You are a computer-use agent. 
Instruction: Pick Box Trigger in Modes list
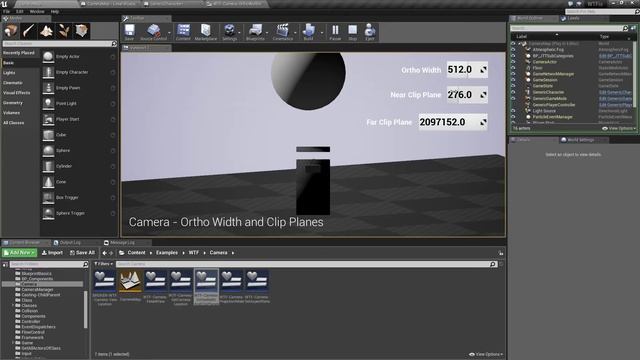click(x=79, y=198)
